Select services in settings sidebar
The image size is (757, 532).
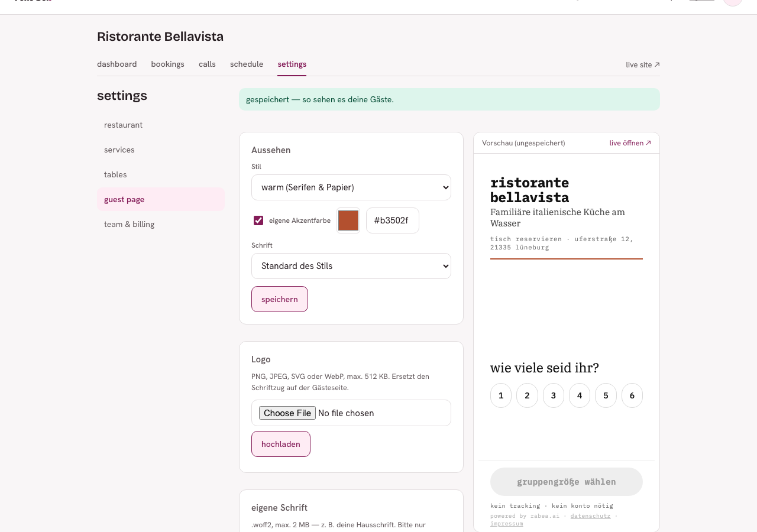(161, 150)
